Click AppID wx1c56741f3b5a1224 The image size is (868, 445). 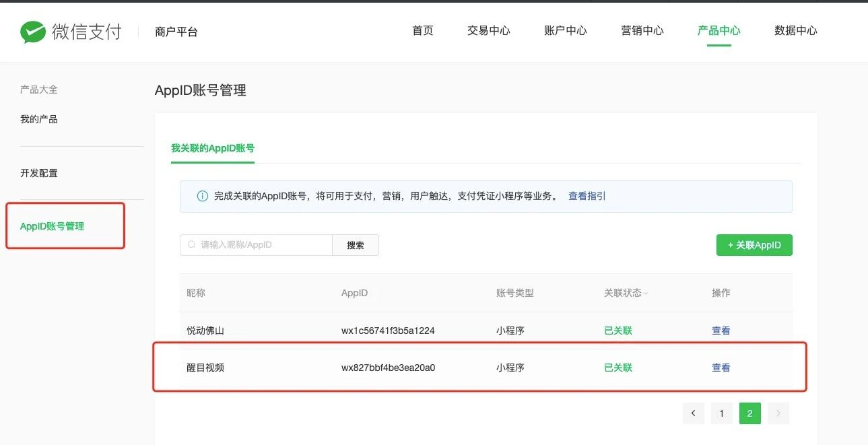coord(388,331)
